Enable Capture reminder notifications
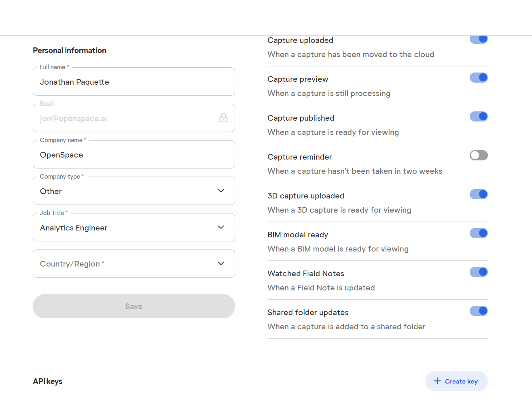 (479, 155)
